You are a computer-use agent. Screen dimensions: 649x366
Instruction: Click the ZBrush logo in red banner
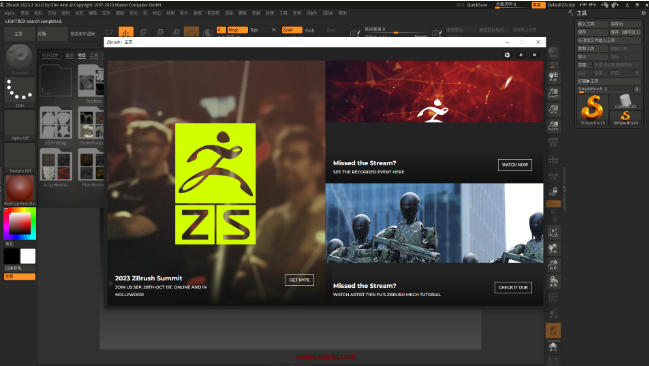click(x=433, y=111)
